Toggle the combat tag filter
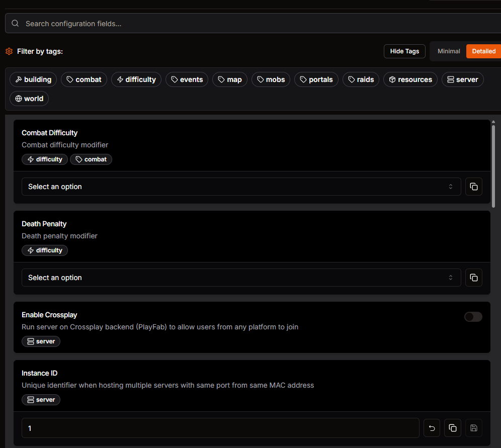The image size is (501, 448). 83,79
